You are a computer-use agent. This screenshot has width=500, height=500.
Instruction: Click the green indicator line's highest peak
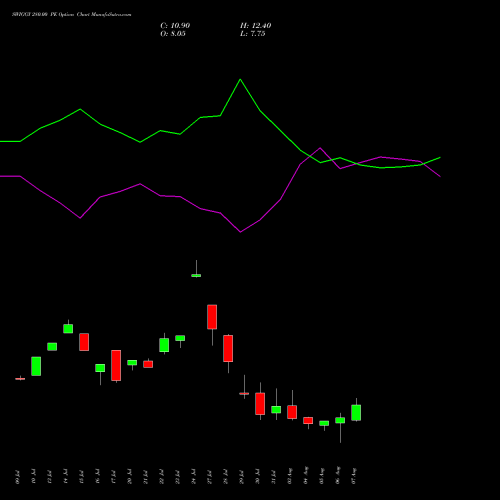[x=240, y=79]
